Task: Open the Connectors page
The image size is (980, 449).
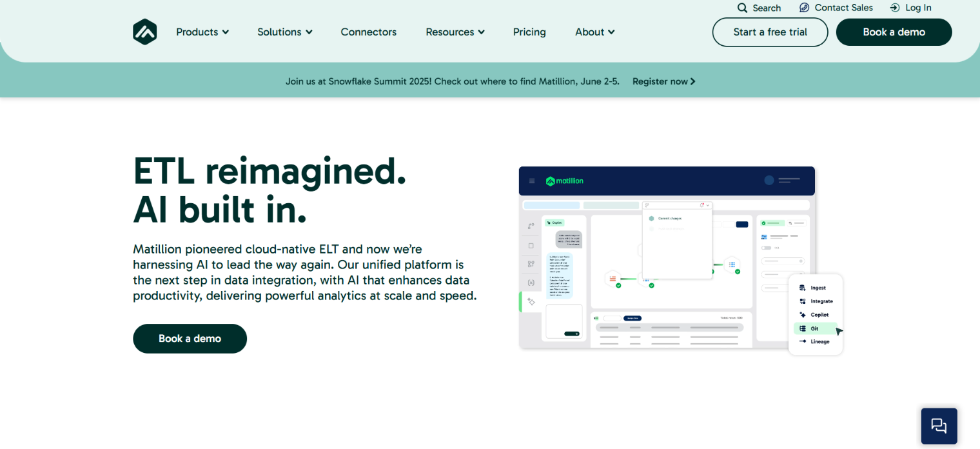Action: click(369, 32)
